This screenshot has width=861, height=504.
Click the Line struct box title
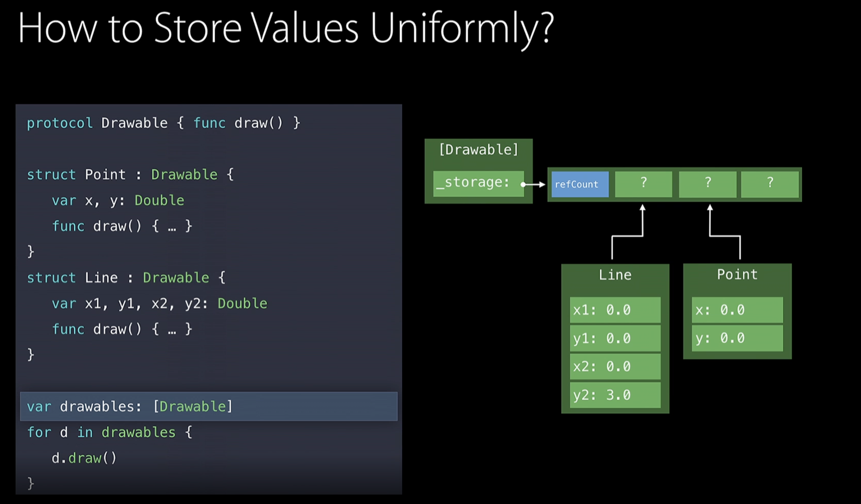(615, 275)
